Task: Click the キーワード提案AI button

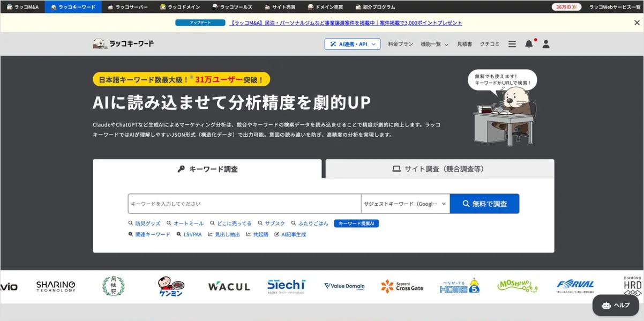Action: (356, 223)
